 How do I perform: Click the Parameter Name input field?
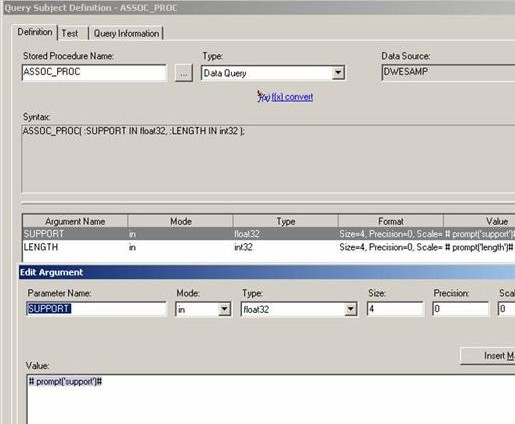[96, 309]
